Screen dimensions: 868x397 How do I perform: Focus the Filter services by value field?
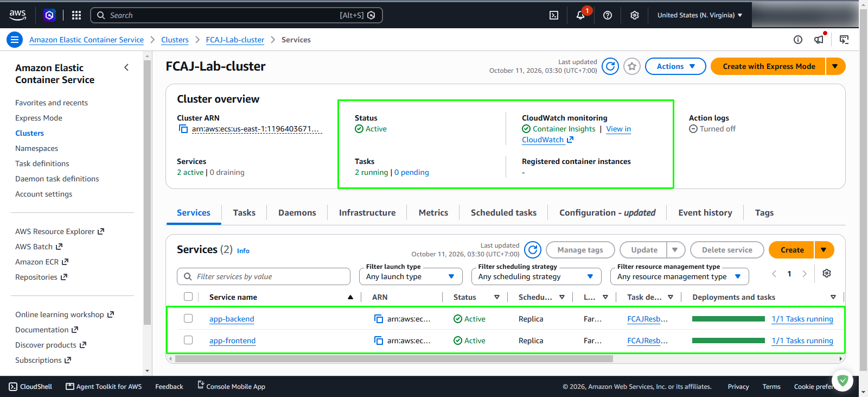(264, 276)
